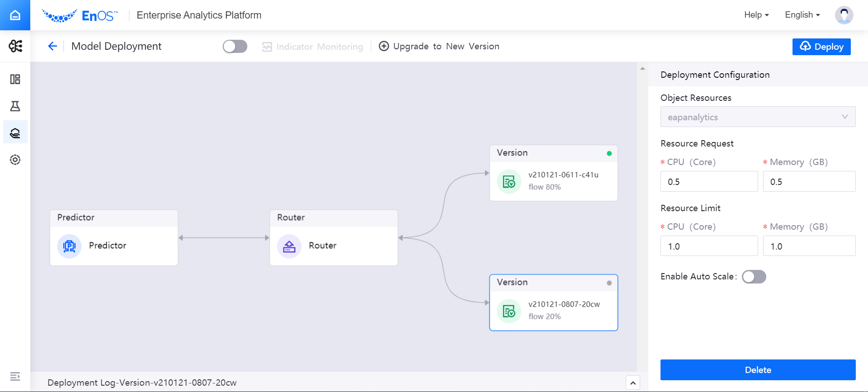
Task: Open the brain-shaped AI icon in sidebar
Action: click(15, 46)
